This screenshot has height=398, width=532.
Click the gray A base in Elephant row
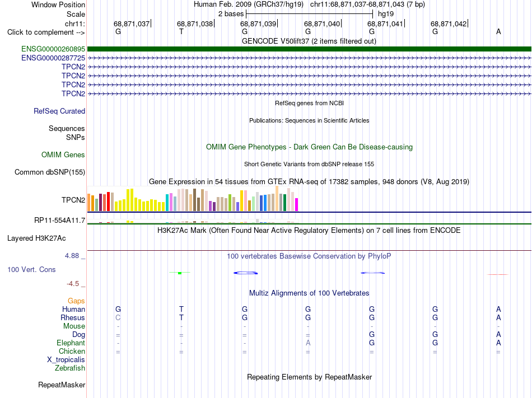pos(308,343)
